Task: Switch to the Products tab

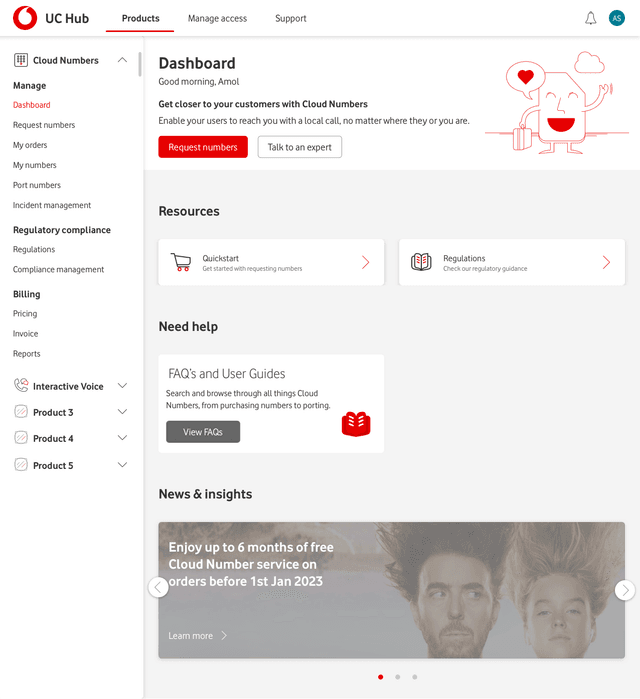Action: pos(140,18)
